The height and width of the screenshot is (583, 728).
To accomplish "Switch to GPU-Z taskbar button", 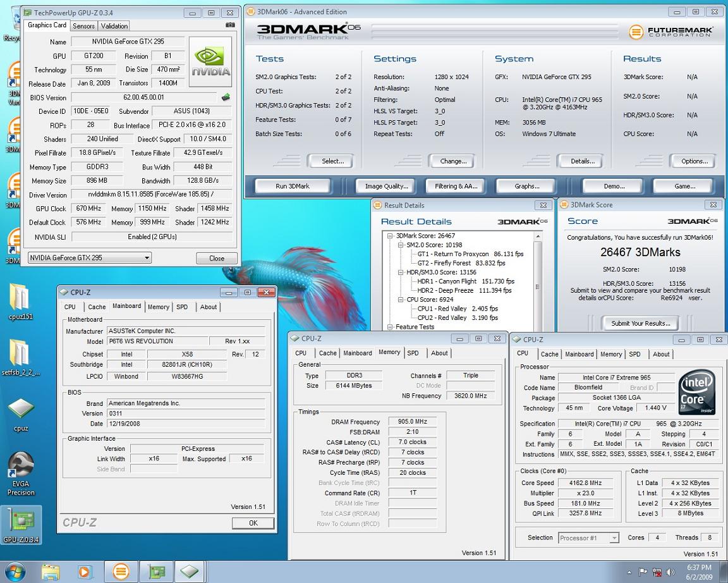I will pyautogui.click(x=157, y=572).
